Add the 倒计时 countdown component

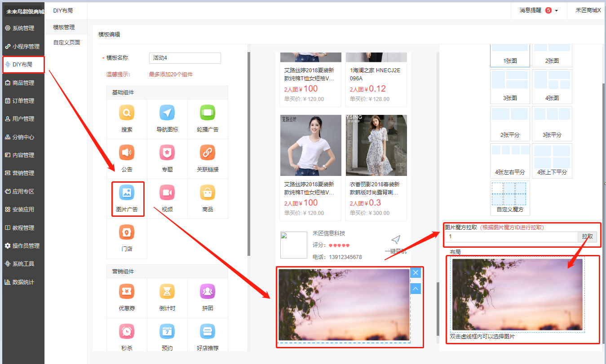tap(167, 298)
